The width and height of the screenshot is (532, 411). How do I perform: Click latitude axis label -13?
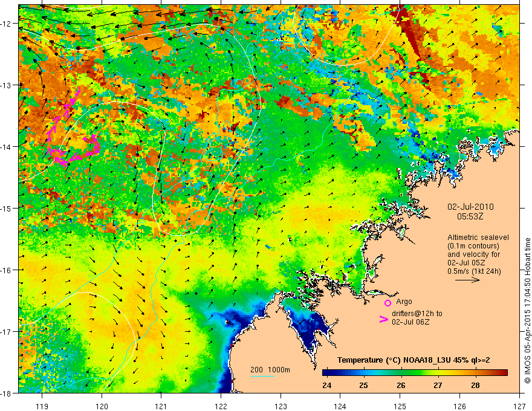[x=7, y=85]
